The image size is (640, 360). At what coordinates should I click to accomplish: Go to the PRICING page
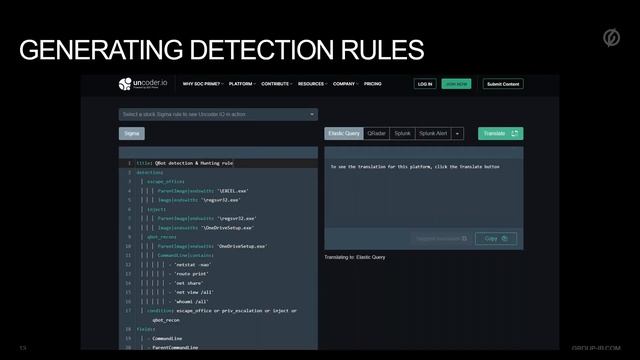pos(373,84)
